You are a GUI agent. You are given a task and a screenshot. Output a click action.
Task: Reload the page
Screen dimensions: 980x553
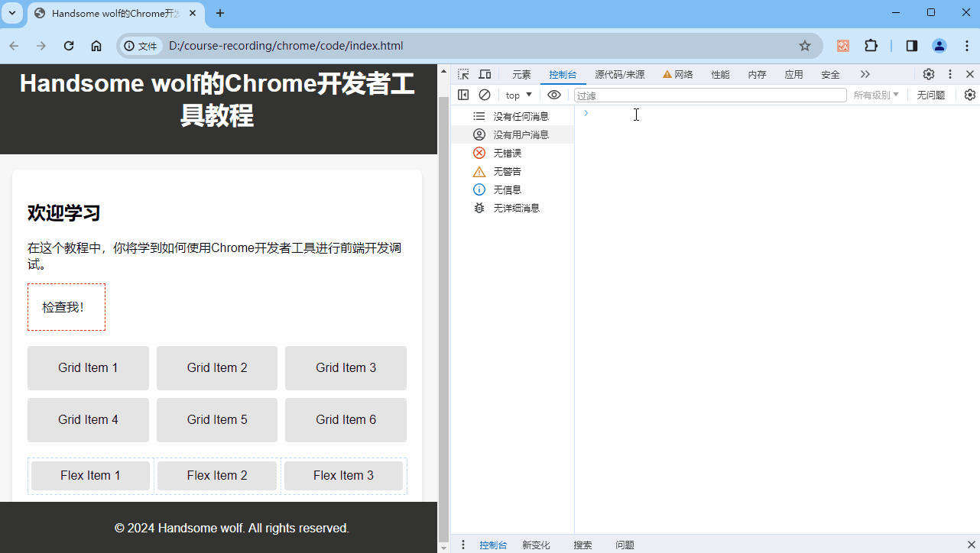point(69,46)
